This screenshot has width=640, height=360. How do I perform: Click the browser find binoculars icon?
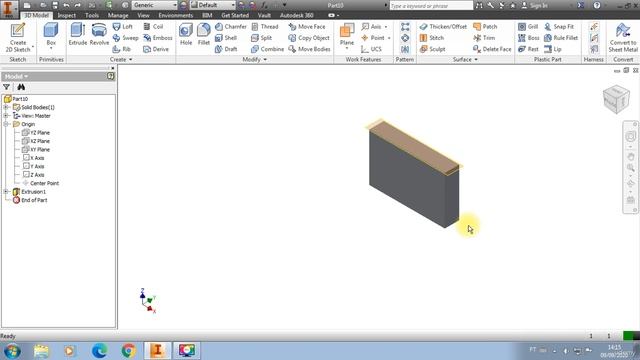click(x=21, y=87)
